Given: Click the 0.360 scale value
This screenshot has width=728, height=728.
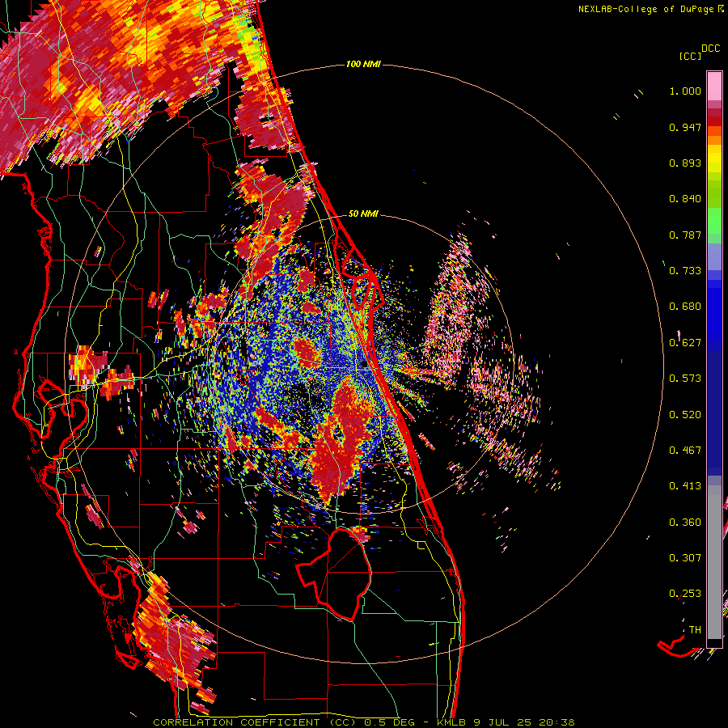Looking at the screenshot, I should pos(685,523).
